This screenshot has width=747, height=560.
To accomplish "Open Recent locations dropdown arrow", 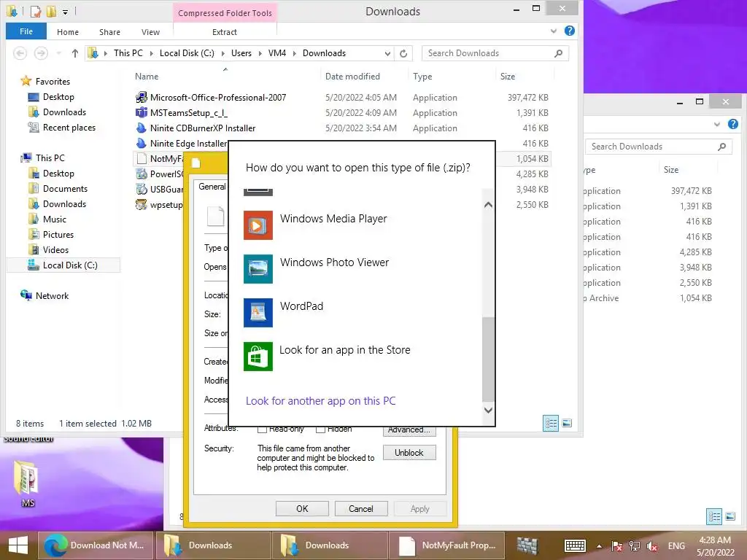I will click(x=58, y=53).
